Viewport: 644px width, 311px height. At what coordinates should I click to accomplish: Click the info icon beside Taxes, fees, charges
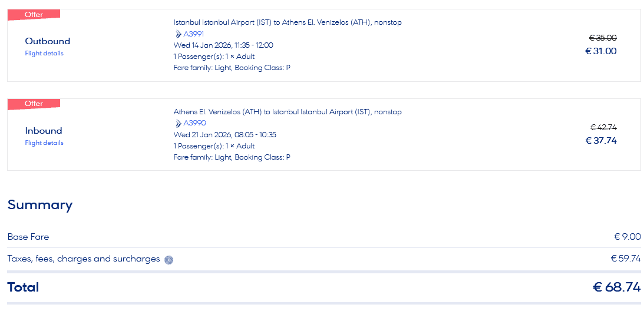coord(169,260)
